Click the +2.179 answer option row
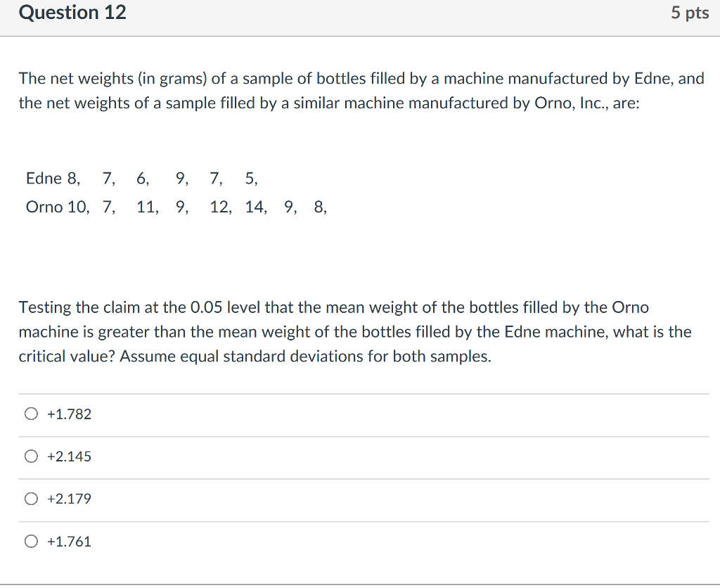Screen dimensions: 720x588 (x=281, y=499)
